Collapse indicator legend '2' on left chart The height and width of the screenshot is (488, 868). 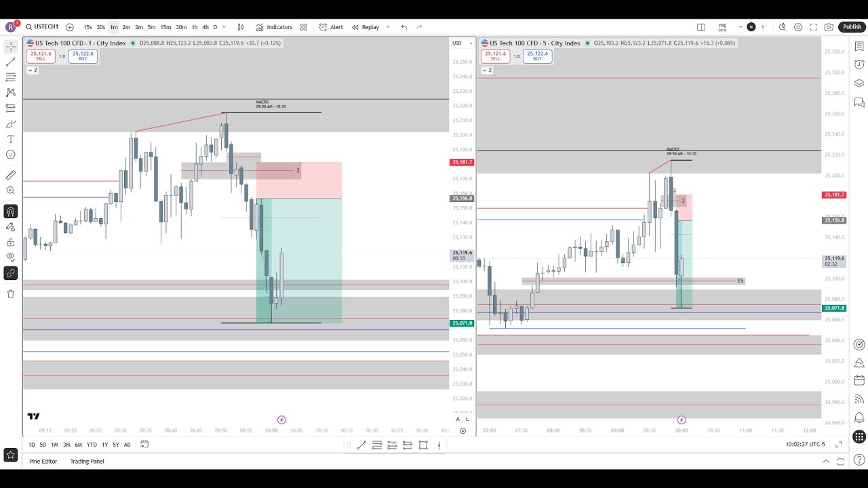(32, 70)
